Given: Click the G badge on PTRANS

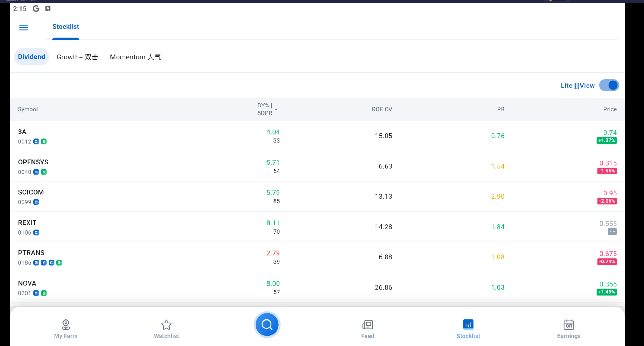Looking at the screenshot, I should (x=36, y=262).
